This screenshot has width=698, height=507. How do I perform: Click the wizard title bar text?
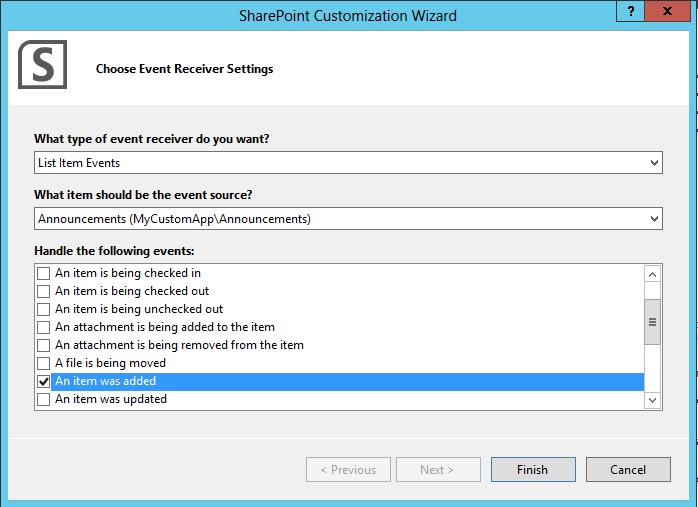(x=348, y=16)
